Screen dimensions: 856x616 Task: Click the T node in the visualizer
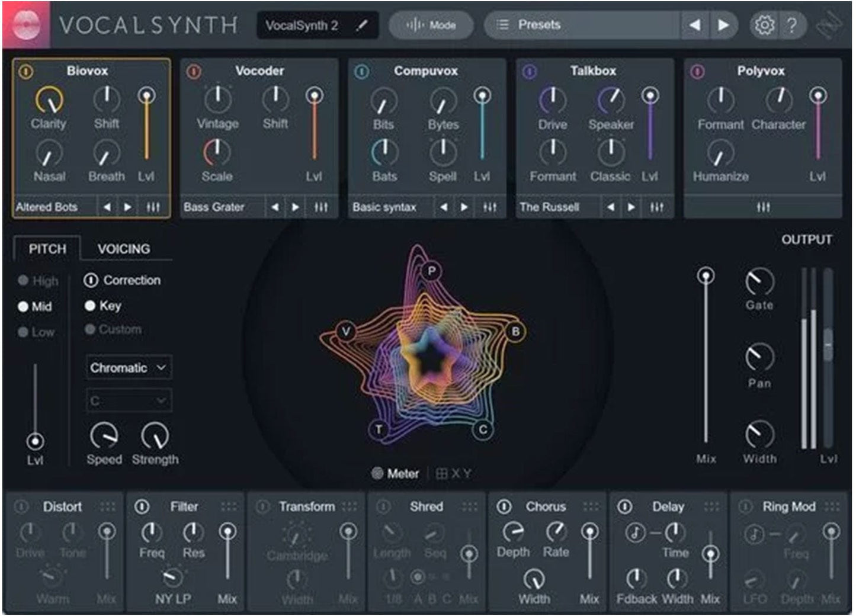[x=379, y=430]
